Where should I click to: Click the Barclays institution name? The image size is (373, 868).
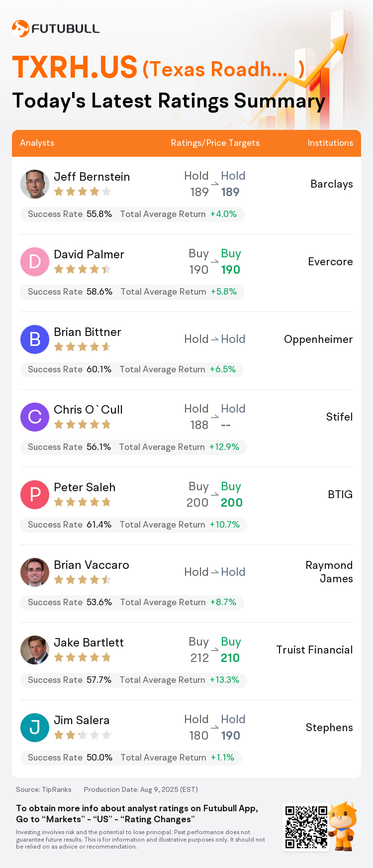tap(332, 184)
